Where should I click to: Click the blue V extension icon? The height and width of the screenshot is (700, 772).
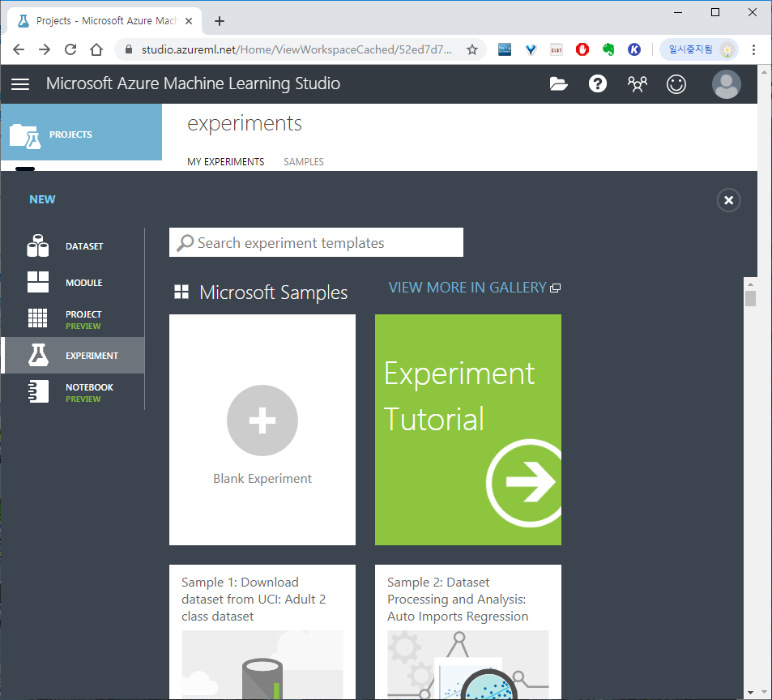531,49
